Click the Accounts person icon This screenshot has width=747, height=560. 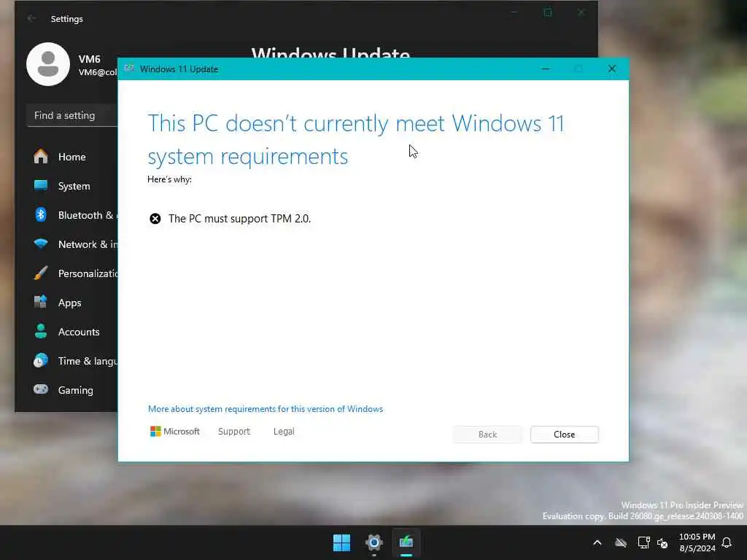tap(41, 332)
